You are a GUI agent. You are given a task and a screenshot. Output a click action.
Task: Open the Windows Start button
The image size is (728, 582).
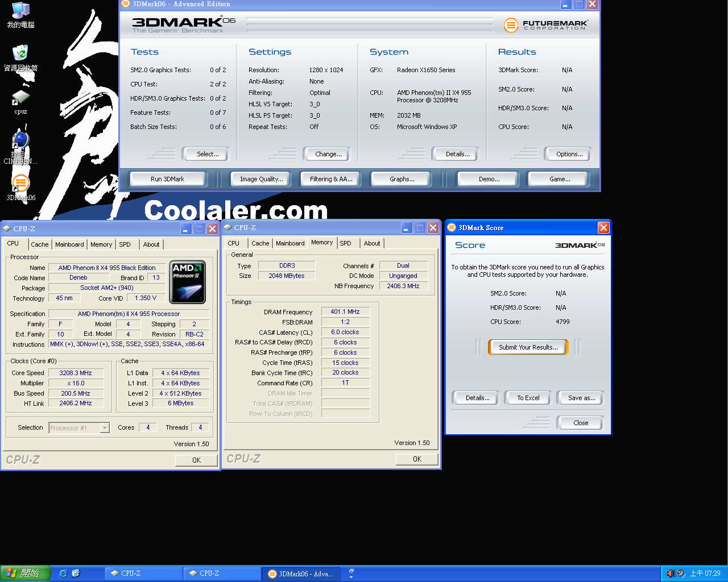(x=26, y=573)
